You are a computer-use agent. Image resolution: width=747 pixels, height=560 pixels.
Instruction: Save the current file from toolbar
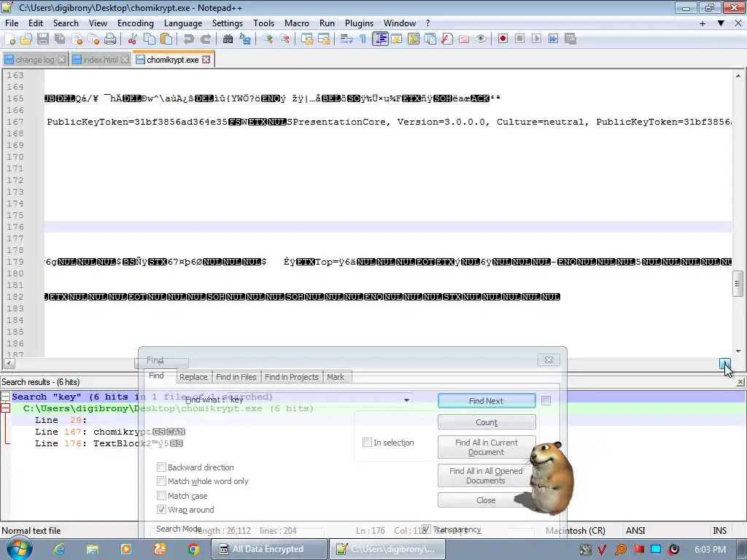point(43,39)
